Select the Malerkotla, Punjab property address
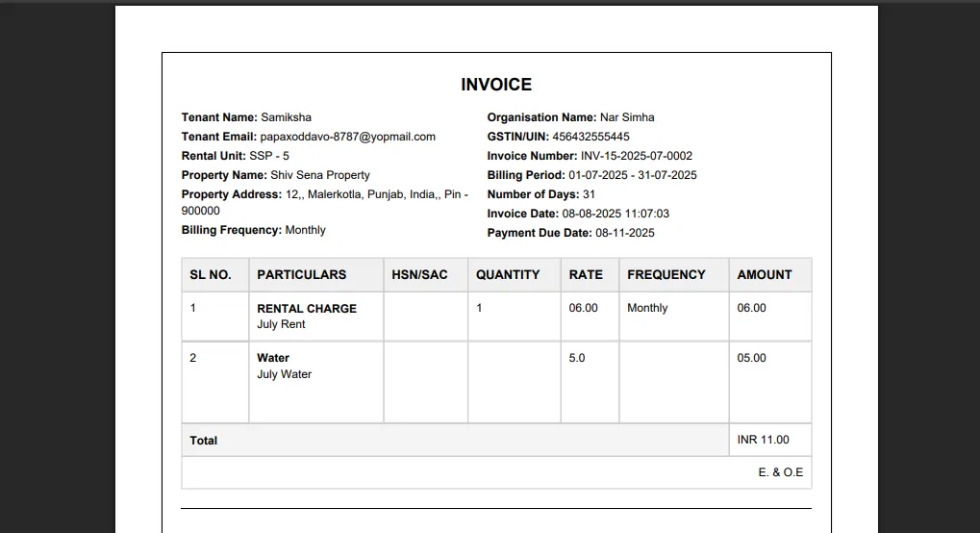The image size is (980, 533). [325, 202]
